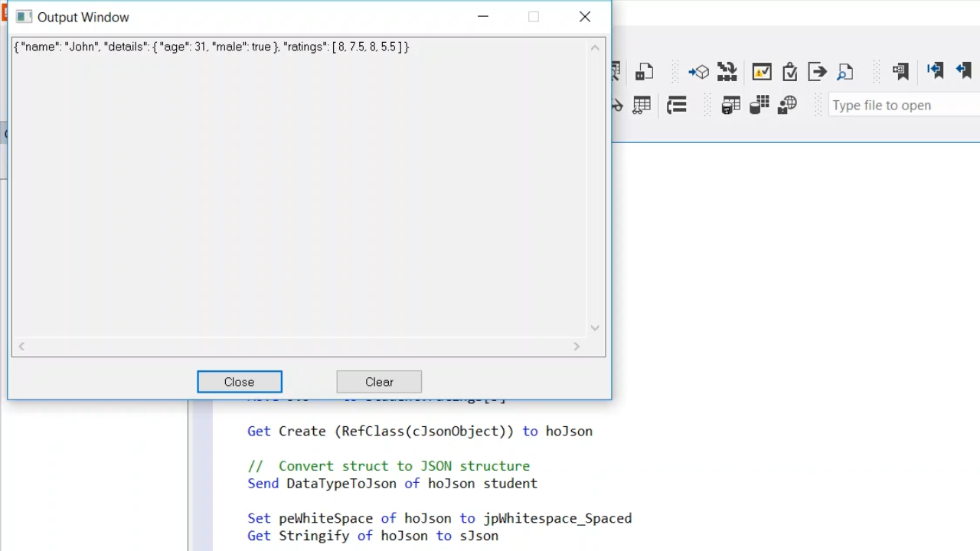The width and height of the screenshot is (980, 551).
Task: Click the table with glasses icon
Action: [642, 106]
